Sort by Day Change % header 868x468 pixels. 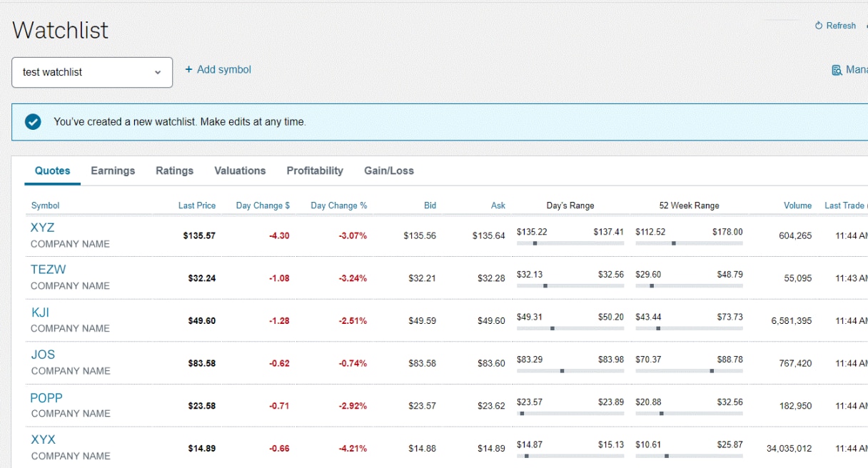click(x=338, y=205)
